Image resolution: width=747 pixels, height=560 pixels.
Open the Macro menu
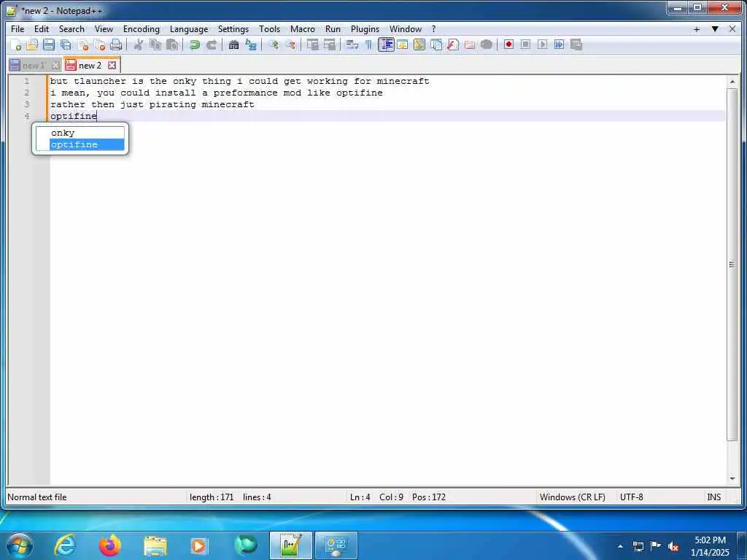pos(303,29)
